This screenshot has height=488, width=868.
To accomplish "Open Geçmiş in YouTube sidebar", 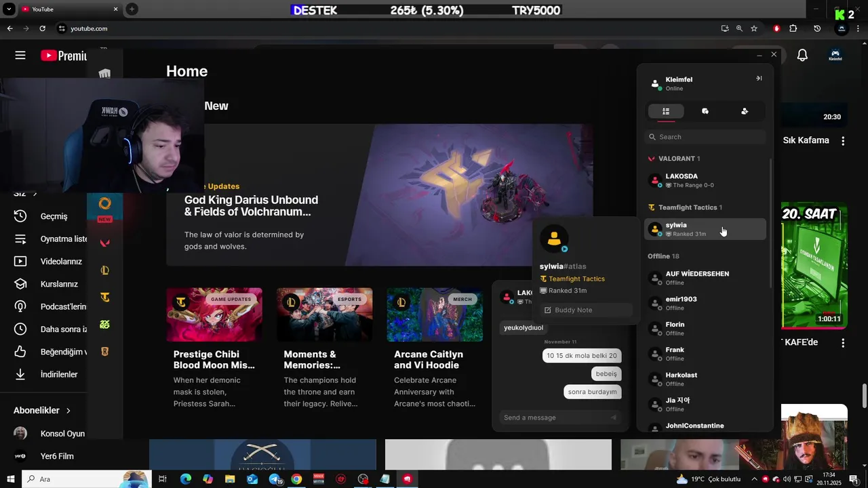I will point(45,216).
